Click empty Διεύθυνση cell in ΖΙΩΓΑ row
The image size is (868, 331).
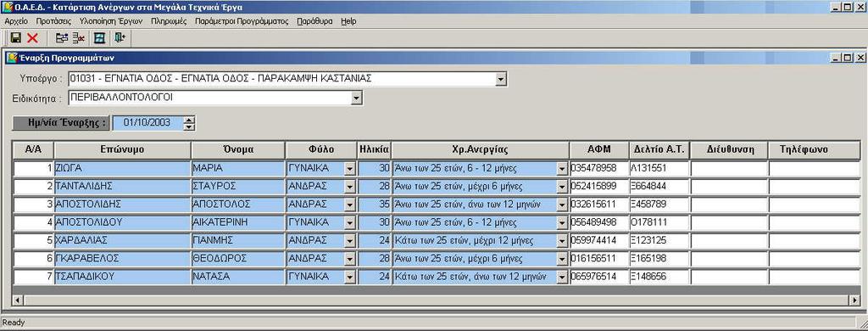(729, 168)
